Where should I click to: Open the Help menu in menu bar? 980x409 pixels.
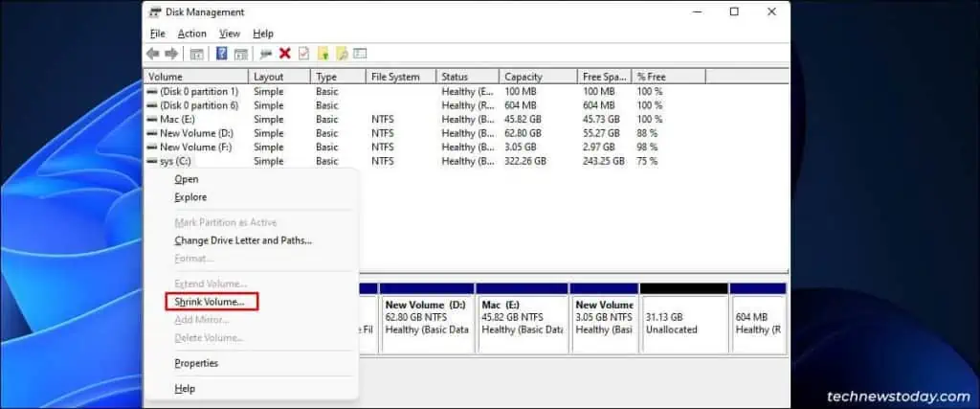point(263,34)
